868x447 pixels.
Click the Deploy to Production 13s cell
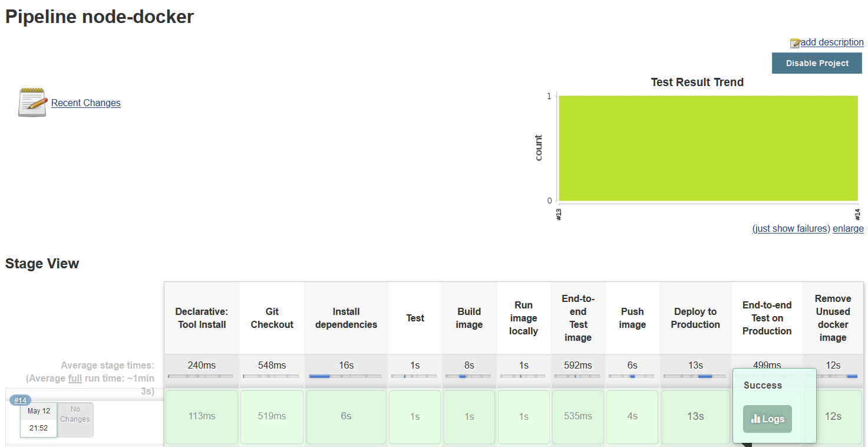(x=695, y=416)
